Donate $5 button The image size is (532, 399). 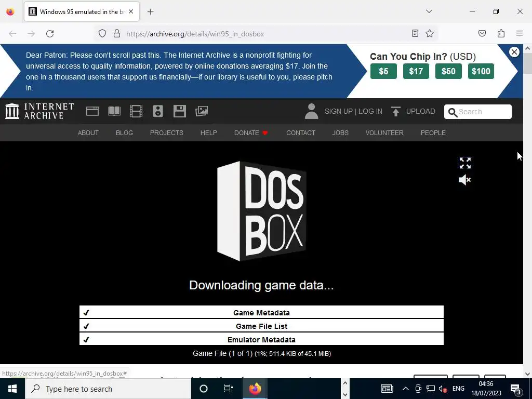(x=383, y=71)
